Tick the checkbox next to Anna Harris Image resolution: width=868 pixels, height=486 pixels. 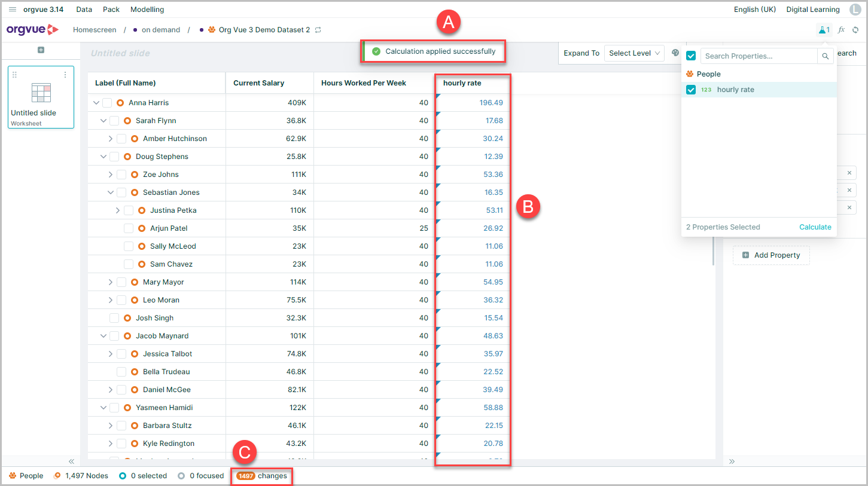click(x=107, y=103)
